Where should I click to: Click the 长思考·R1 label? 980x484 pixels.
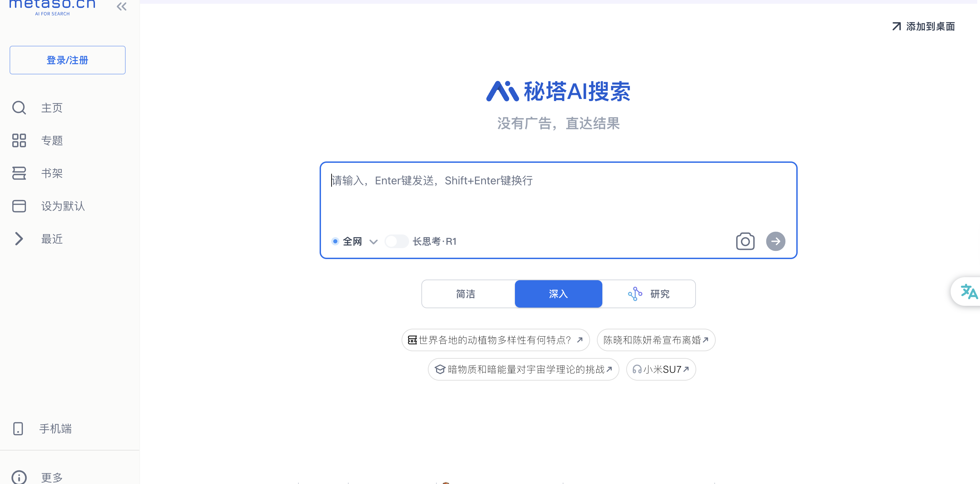[434, 241]
